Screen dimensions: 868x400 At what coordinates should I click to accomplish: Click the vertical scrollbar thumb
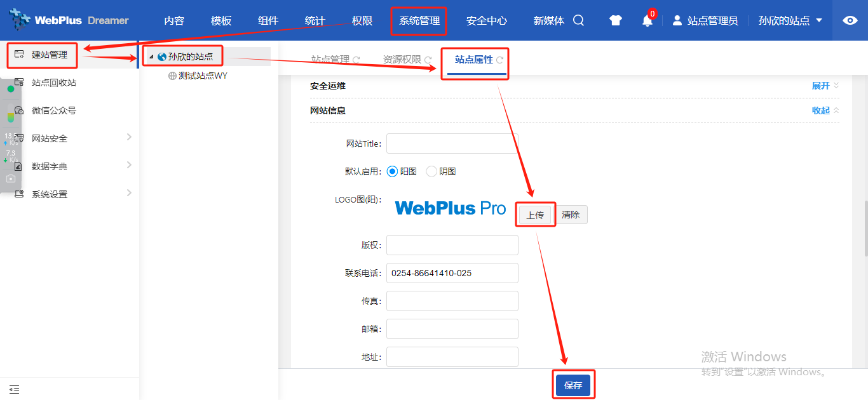click(865, 229)
